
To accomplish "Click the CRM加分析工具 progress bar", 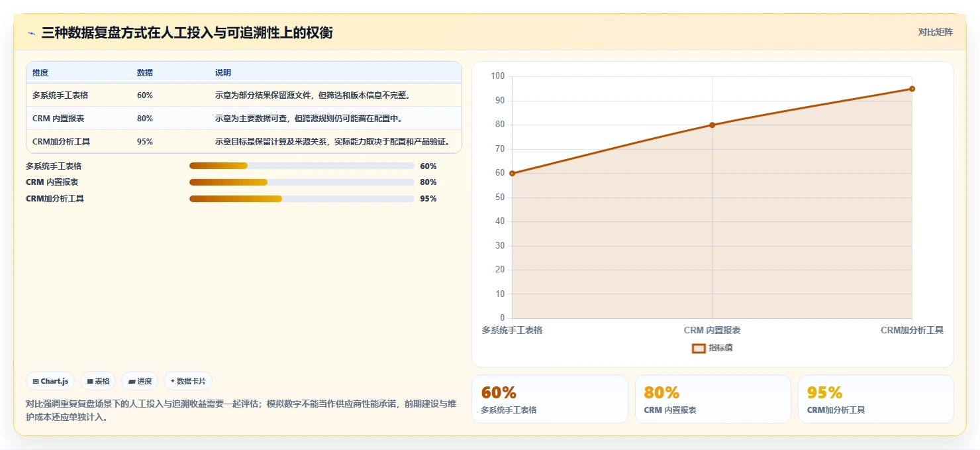I will point(301,199).
